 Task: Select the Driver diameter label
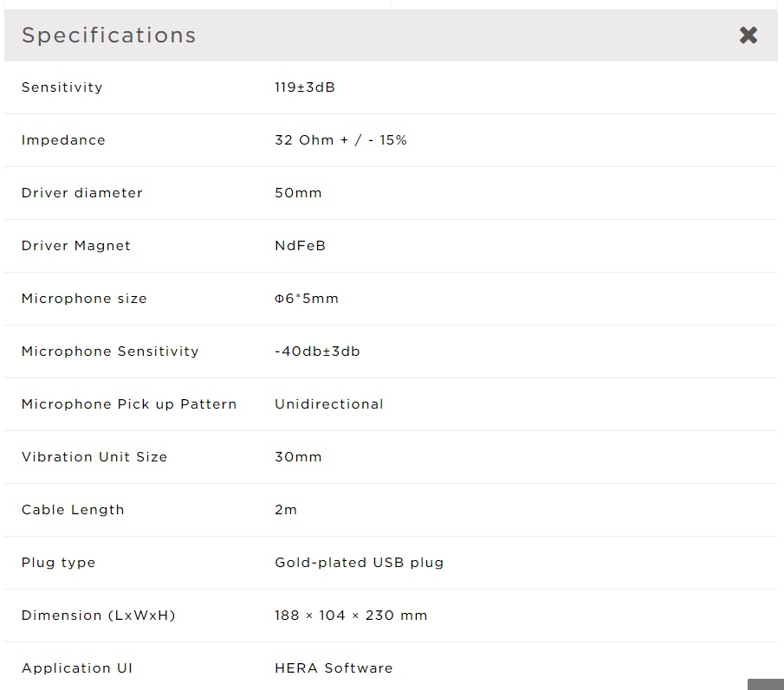click(x=82, y=193)
